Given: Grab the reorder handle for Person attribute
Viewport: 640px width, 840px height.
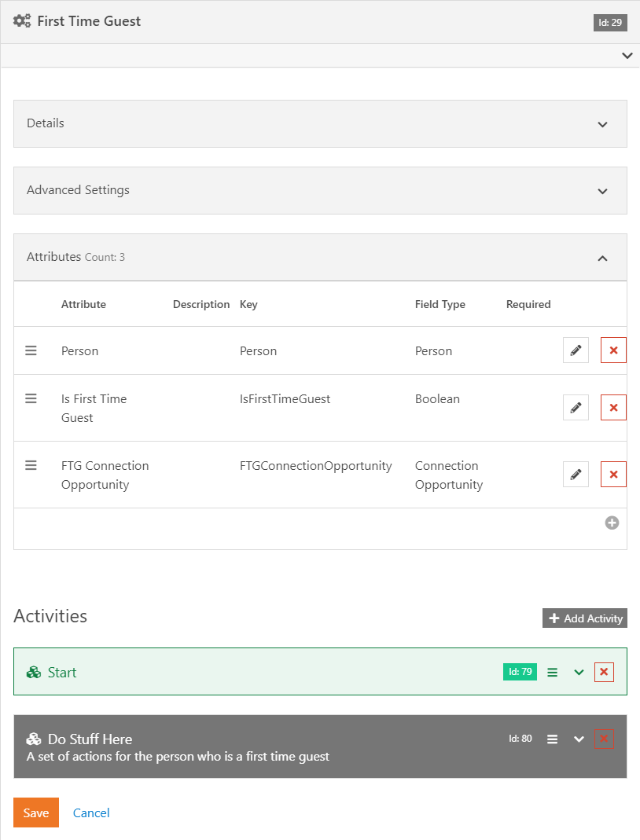Looking at the screenshot, I should (31, 350).
